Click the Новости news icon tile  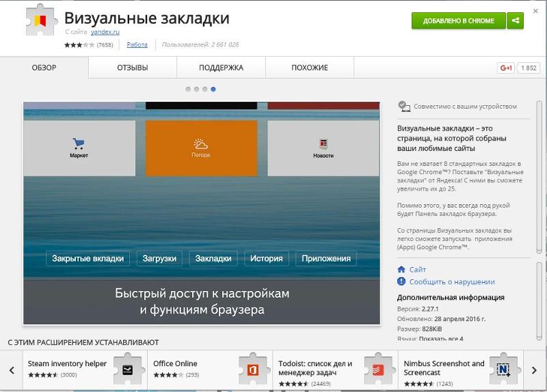[323, 148]
